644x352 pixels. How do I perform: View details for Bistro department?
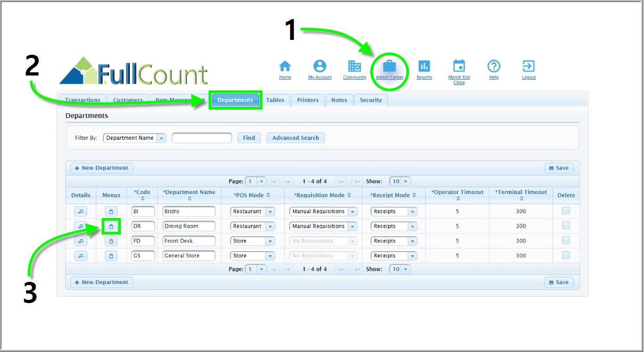(x=80, y=212)
